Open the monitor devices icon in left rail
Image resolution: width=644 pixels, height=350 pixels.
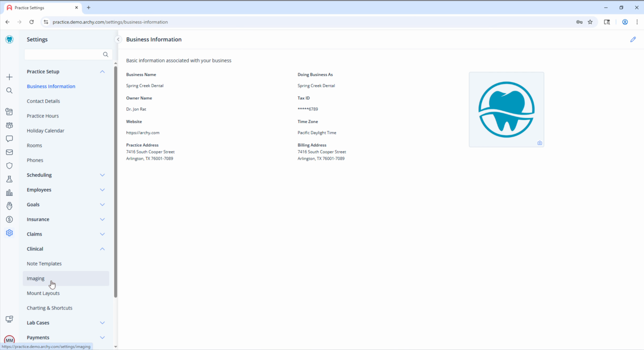(x=9, y=319)
